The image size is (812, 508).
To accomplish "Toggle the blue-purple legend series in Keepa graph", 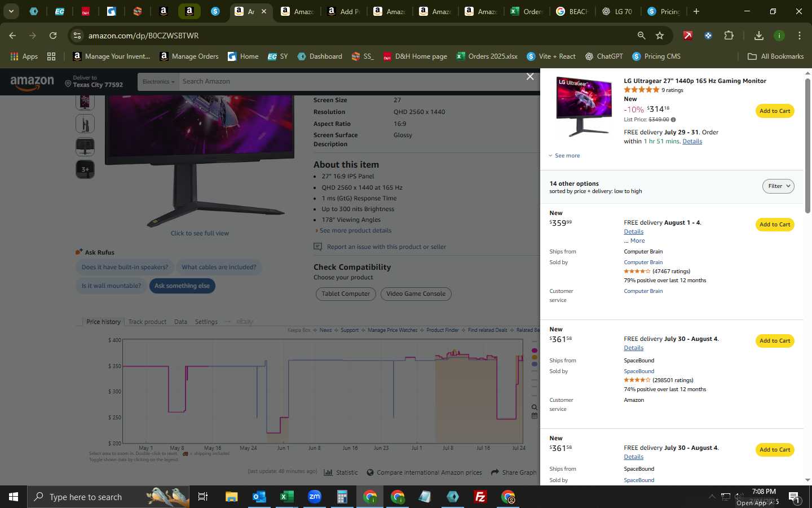I will [x=535, y=364].
